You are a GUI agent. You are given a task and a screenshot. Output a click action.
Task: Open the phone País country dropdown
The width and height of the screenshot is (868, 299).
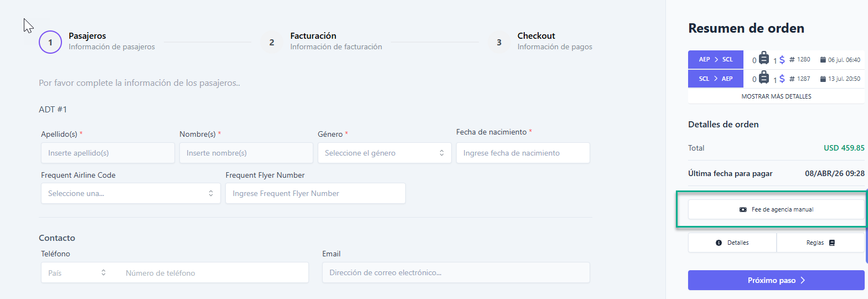[76, 272]
